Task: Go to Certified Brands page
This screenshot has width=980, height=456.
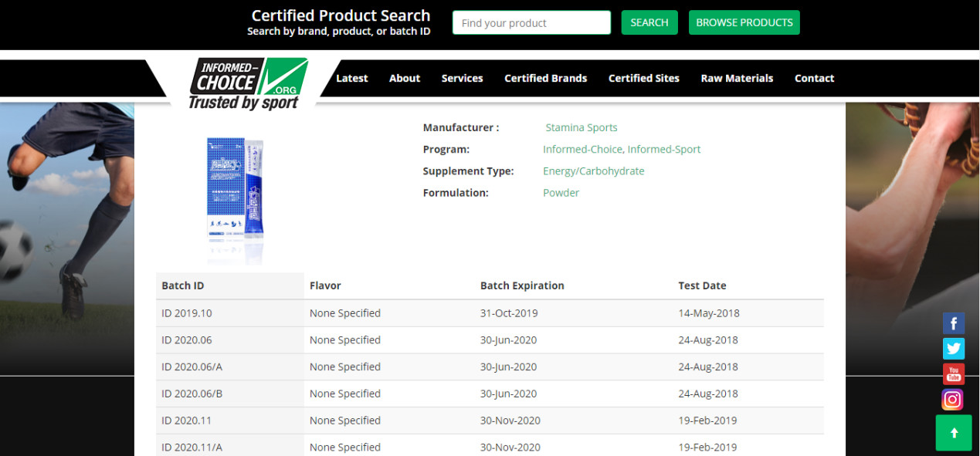Action: 545,79
